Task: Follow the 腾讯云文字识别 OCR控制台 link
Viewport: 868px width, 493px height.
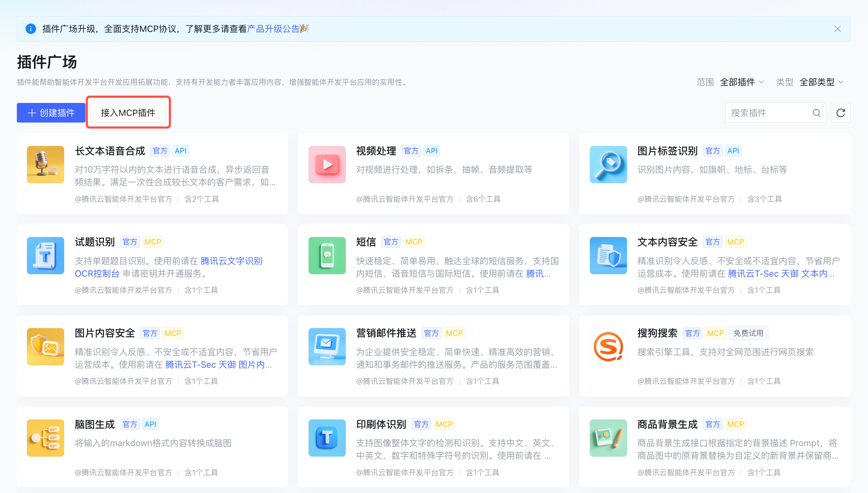Action: click(231, 261)
